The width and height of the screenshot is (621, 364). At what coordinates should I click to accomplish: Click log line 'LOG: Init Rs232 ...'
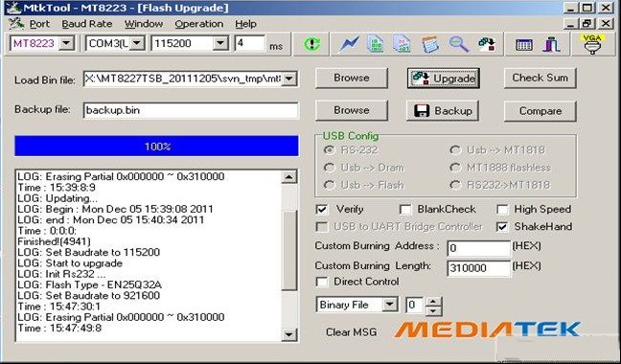click(x=61, y=274)
